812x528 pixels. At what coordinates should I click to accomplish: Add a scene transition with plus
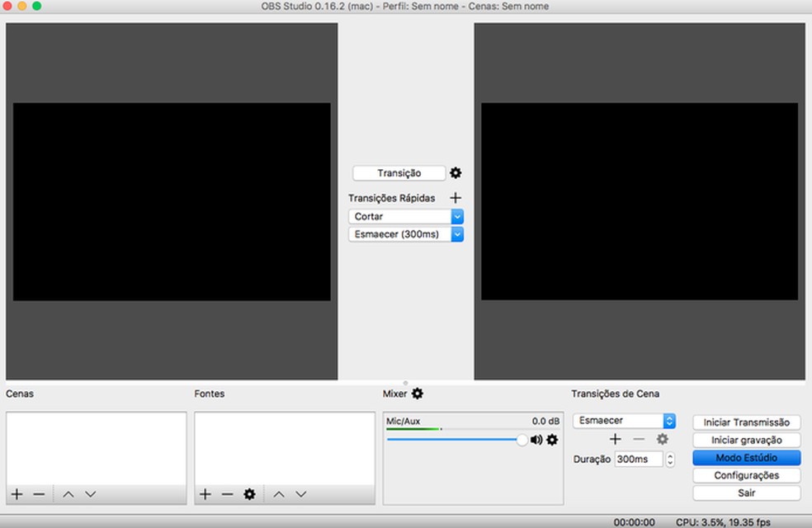click(616, 439)
